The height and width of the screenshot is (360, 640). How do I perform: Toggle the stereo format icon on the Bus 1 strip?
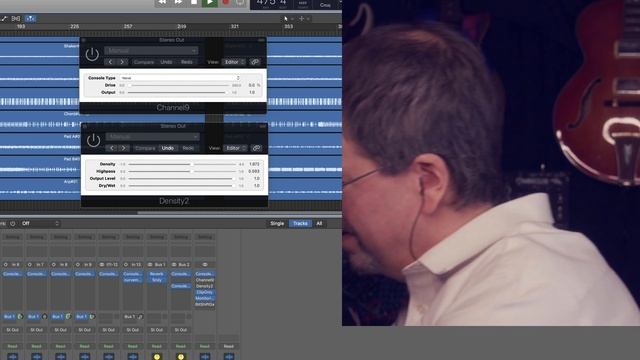pyautogui.click(x=150, y=265)
